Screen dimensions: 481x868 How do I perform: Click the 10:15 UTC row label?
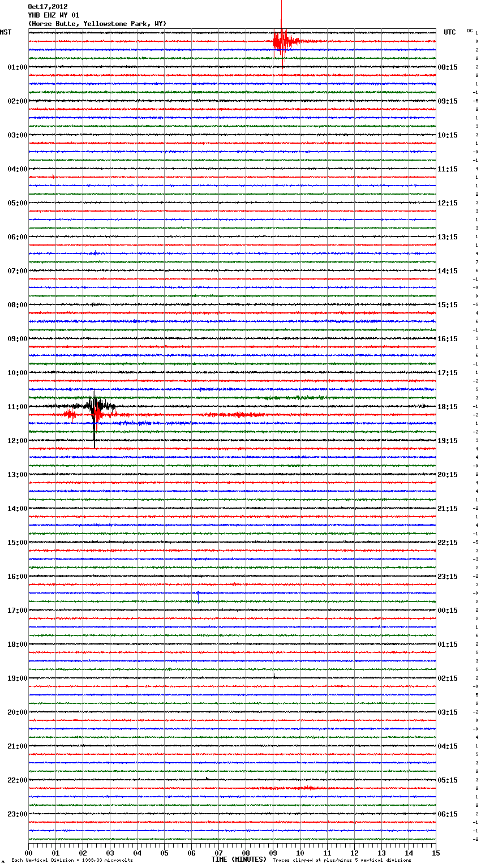point(448,135)
